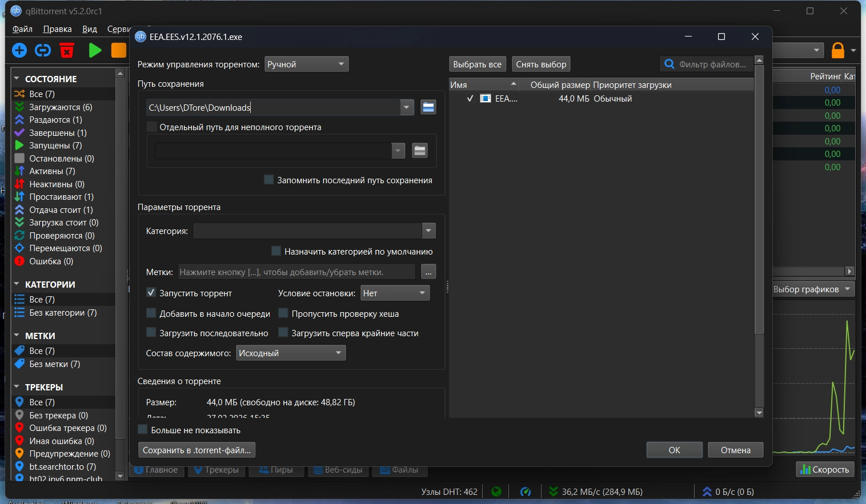Click the folder icon beside the incomplete-torrent path
Screen dimensions: 866x504
(x=420, y=151)
